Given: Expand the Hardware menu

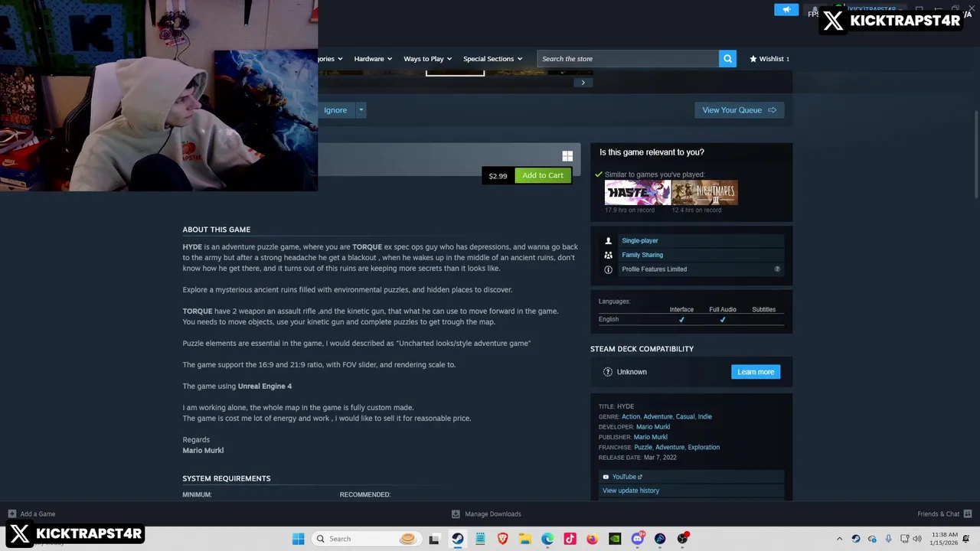Looking at the screenshot, I should point(373,59).
